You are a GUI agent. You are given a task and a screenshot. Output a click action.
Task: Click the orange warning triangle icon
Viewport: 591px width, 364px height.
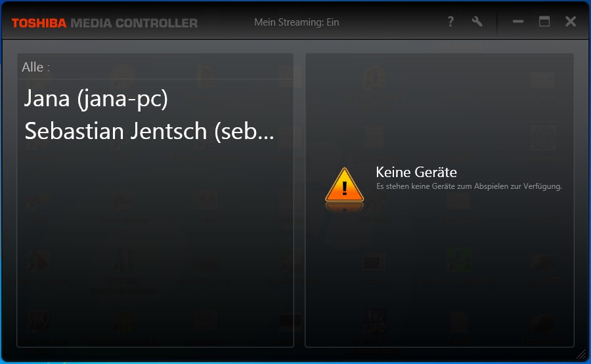344,185
